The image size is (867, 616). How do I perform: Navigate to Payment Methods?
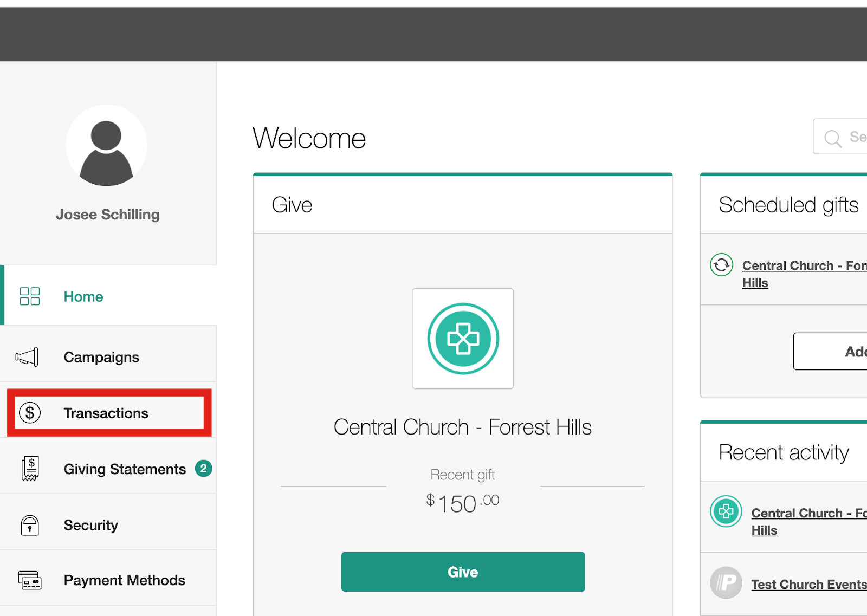coord(124,580)
